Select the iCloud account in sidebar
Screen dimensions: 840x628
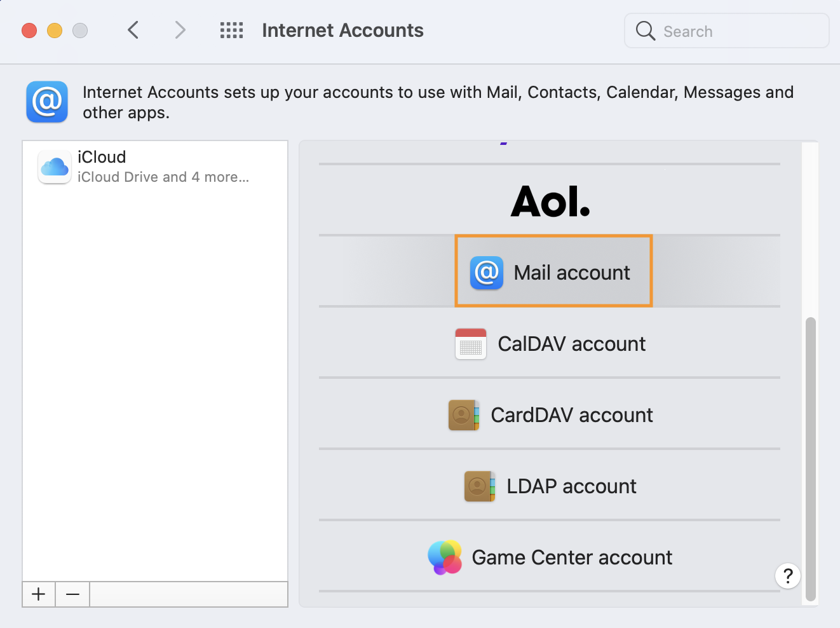155,167
